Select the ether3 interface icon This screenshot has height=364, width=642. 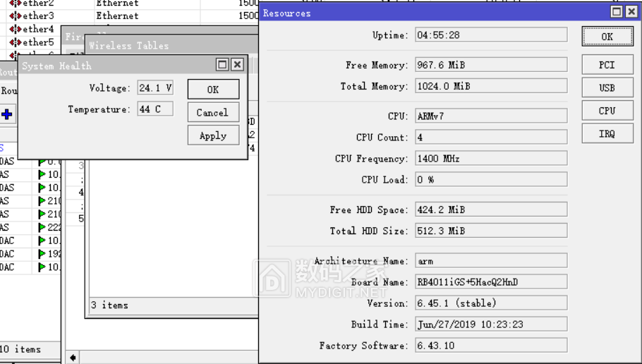(15, 16)
